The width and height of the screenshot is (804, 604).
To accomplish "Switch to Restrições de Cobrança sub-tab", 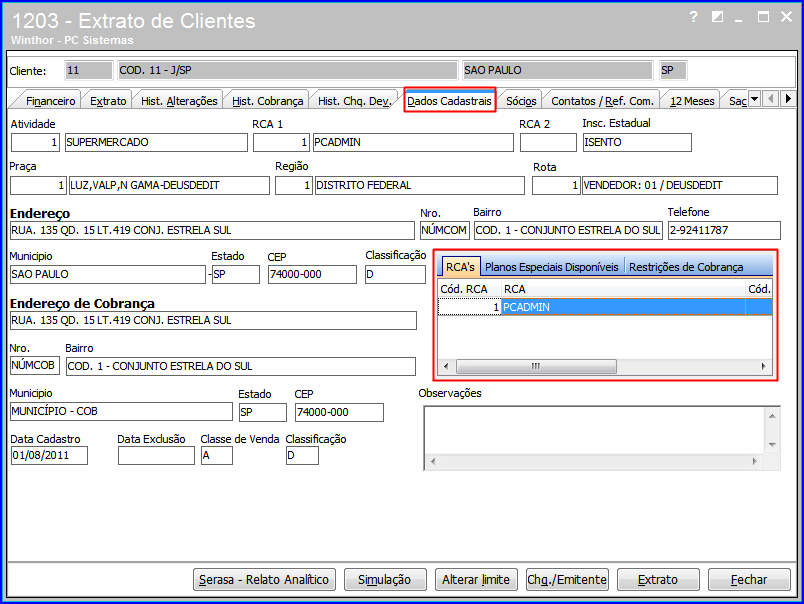I will coord(686,267).
